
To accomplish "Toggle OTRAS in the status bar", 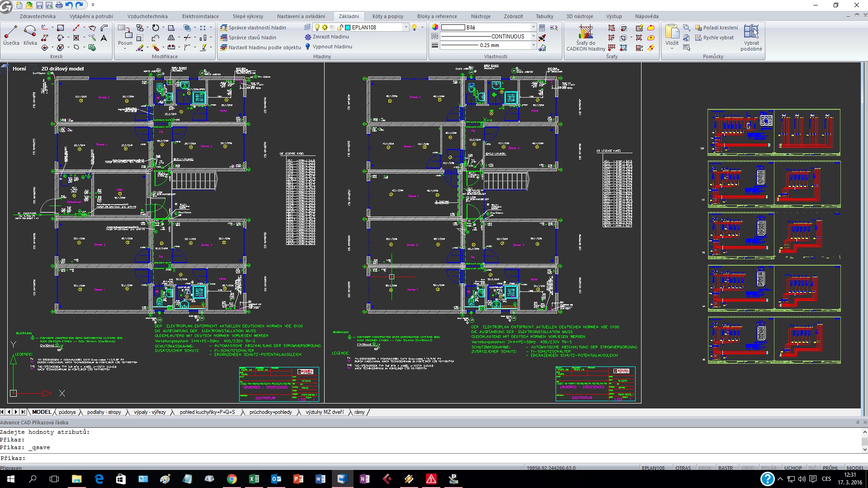I will coord(683,468).
